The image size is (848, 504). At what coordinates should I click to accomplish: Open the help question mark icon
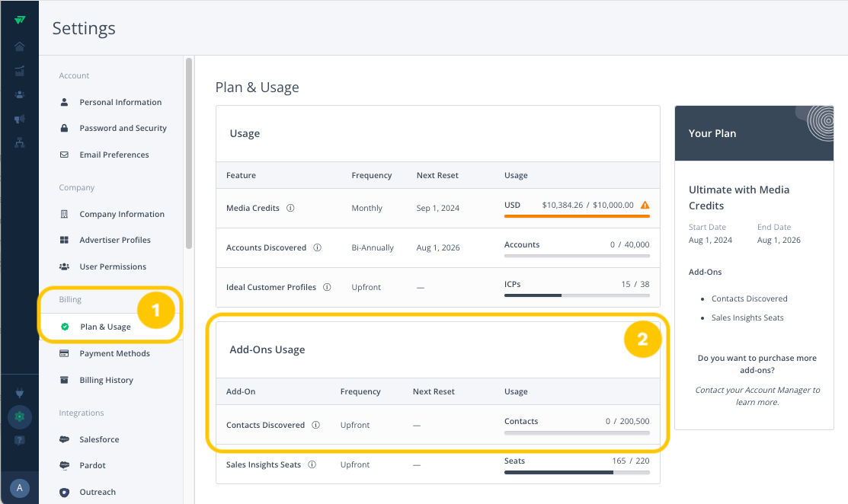point(20,440)
